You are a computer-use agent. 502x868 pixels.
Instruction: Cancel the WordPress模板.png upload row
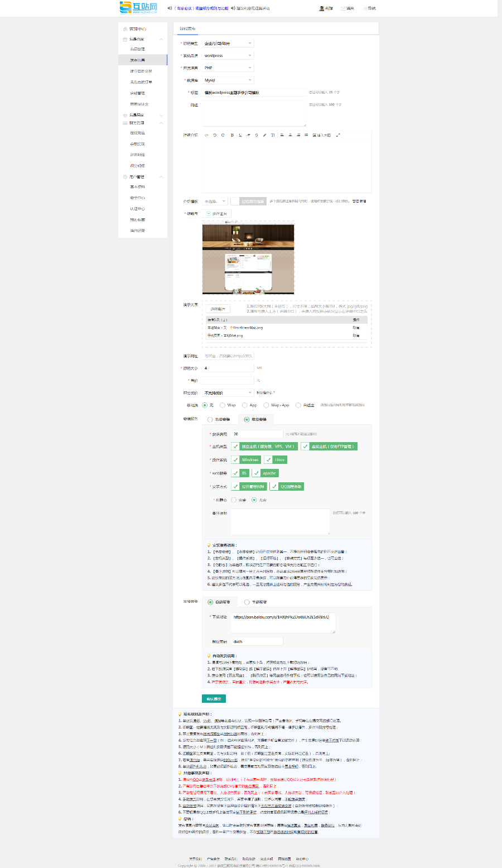click(356, 328)
